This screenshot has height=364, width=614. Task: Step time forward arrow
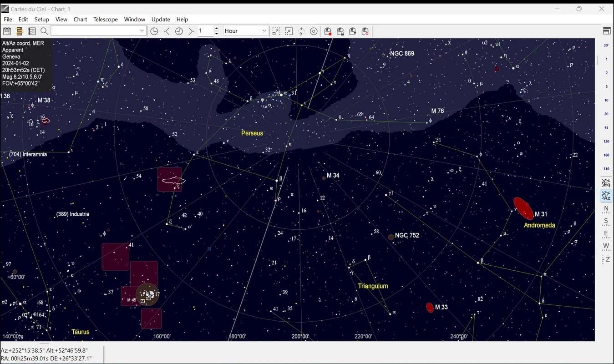(x=191, y=31)
